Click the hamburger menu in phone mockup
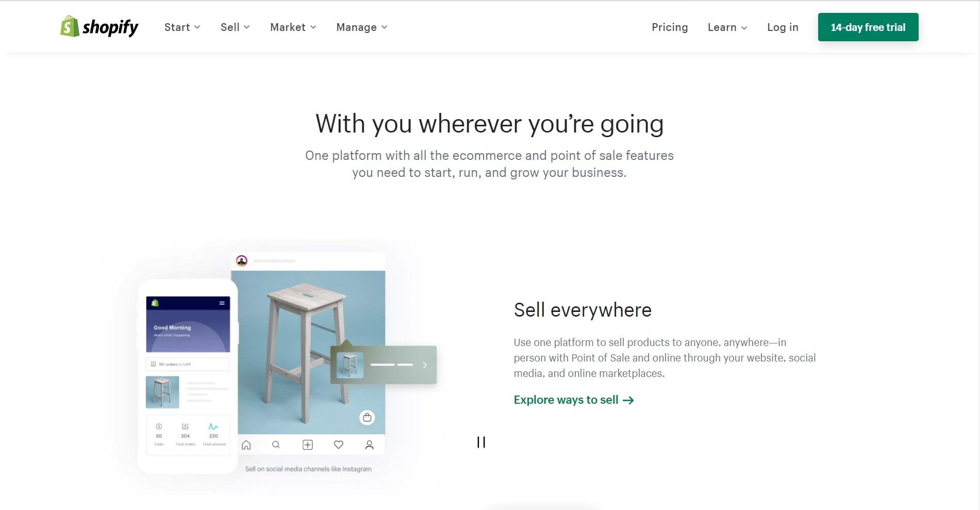This screenshot has height=510, width=980. (x=222, y=303)
